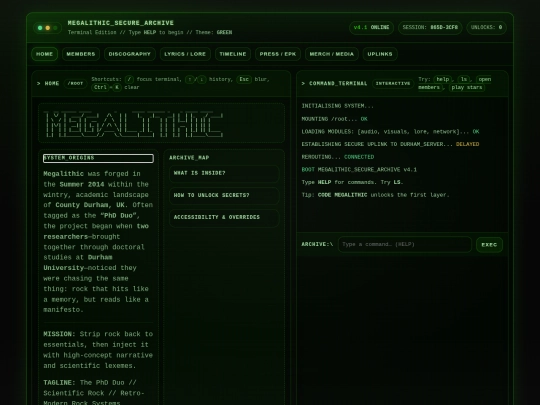Select the PRESS / EPK tab

point(278,54)
